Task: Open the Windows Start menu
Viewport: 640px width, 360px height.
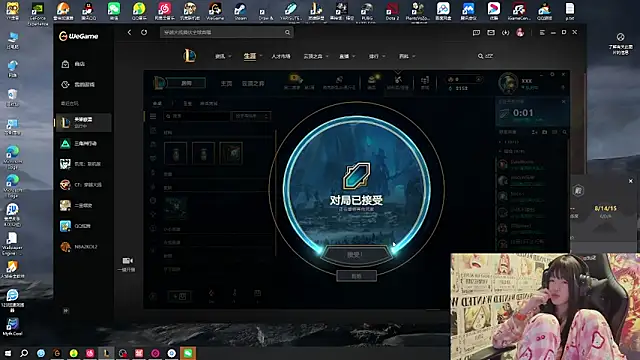Action: point(8,353)
